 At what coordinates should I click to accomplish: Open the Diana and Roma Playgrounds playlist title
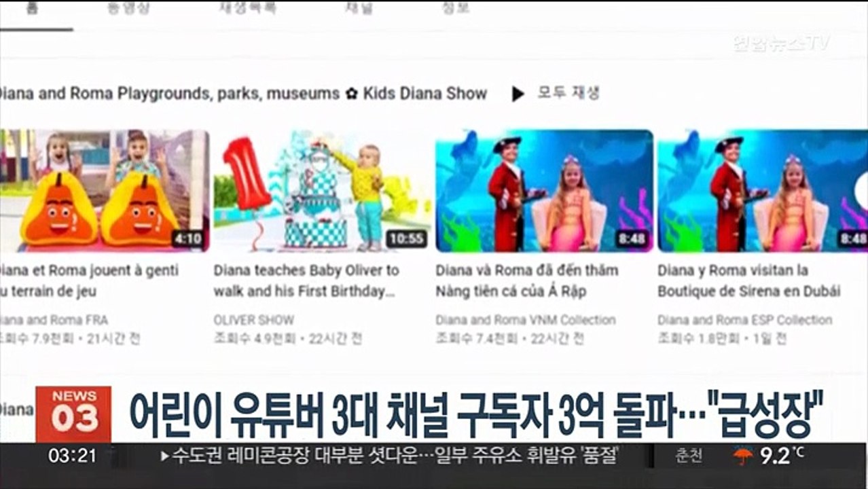pyautogui.click(x=243, y=94)
